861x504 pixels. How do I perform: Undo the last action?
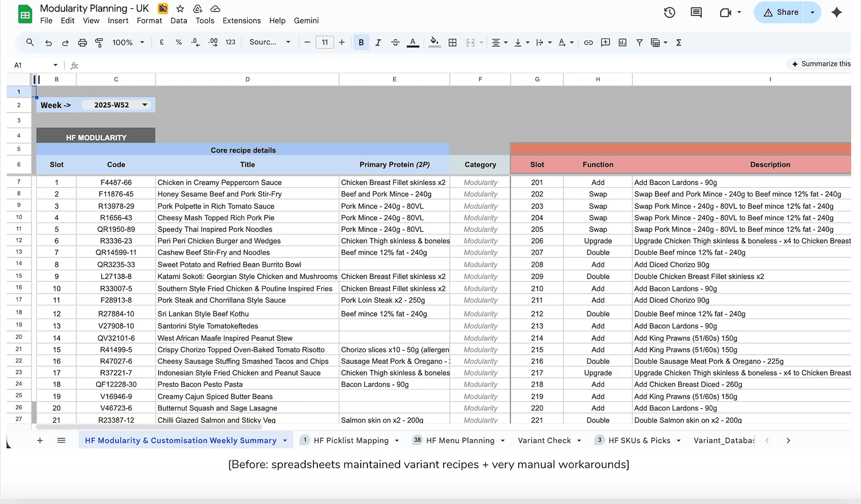click(48, 43)
